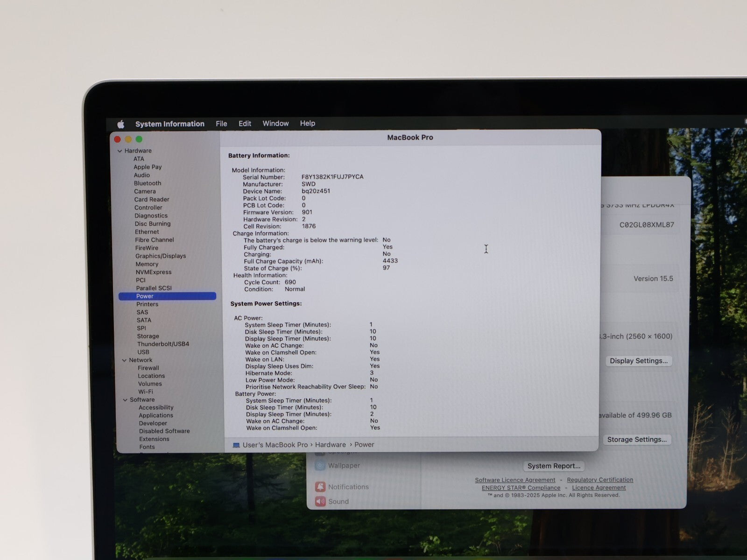Select Parallel SCSI in the sidebar
The image size is (747, 560).
point(154,288)
